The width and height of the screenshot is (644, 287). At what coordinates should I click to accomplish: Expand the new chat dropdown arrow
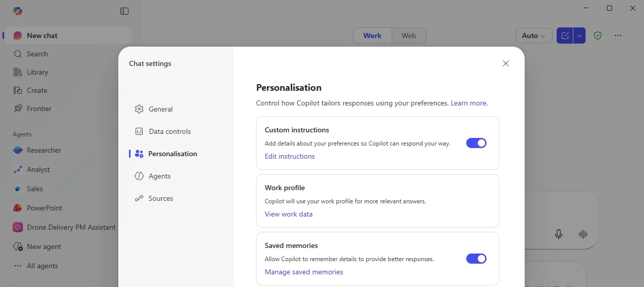pos(579,35)
